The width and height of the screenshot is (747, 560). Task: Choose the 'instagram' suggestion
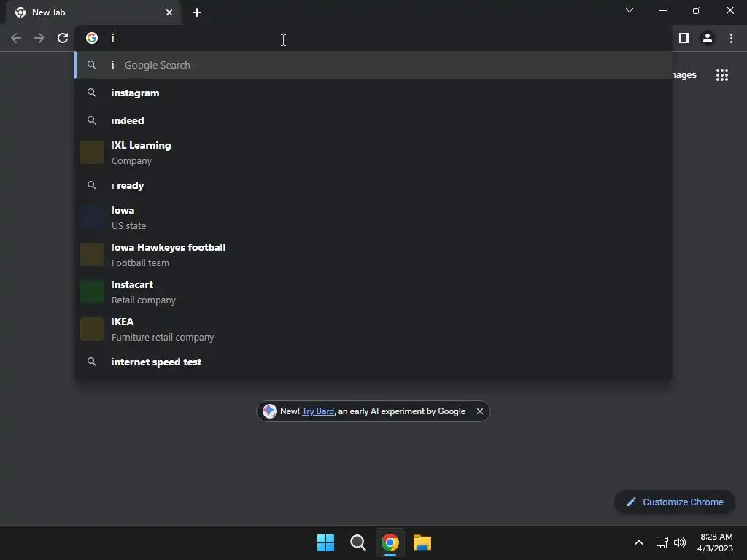pyautogui.click(x=373, y=93)
